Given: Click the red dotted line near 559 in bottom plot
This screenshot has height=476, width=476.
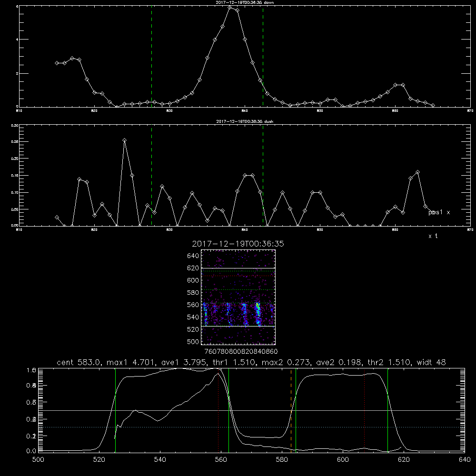Looking at the screenshot, I should [x=218, y=410].
